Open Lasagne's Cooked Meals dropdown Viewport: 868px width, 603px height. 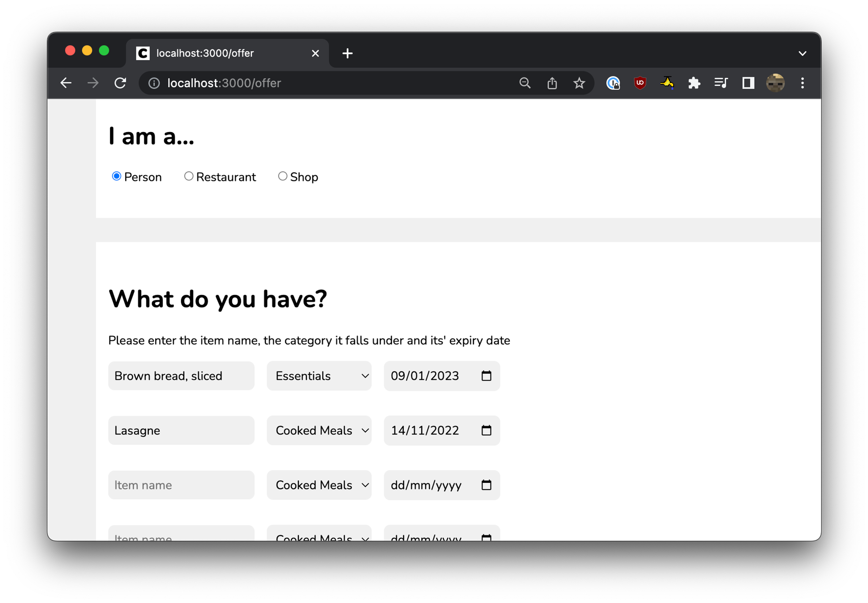pyautogui.click(x=319, y=430)
